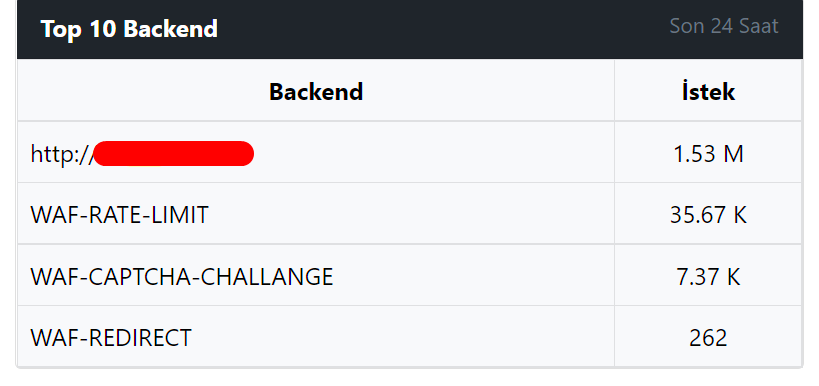Click the 7.37 K request count

tap(708, 277)
